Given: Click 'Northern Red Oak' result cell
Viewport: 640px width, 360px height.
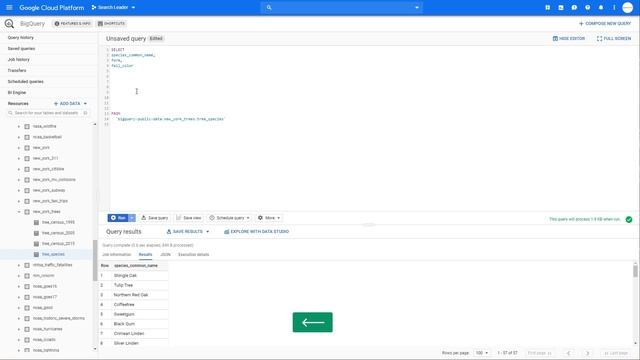Looking at the screenshot, I should [131, 295].
